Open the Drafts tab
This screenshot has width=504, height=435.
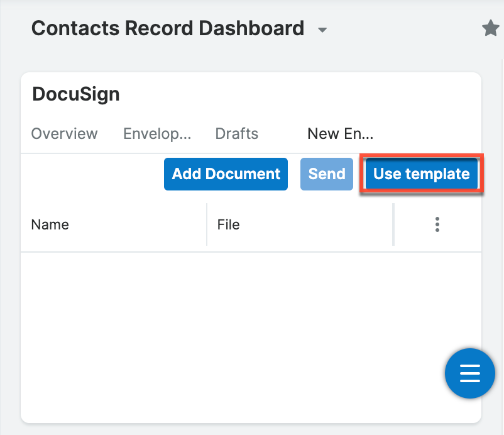point(236,133)
